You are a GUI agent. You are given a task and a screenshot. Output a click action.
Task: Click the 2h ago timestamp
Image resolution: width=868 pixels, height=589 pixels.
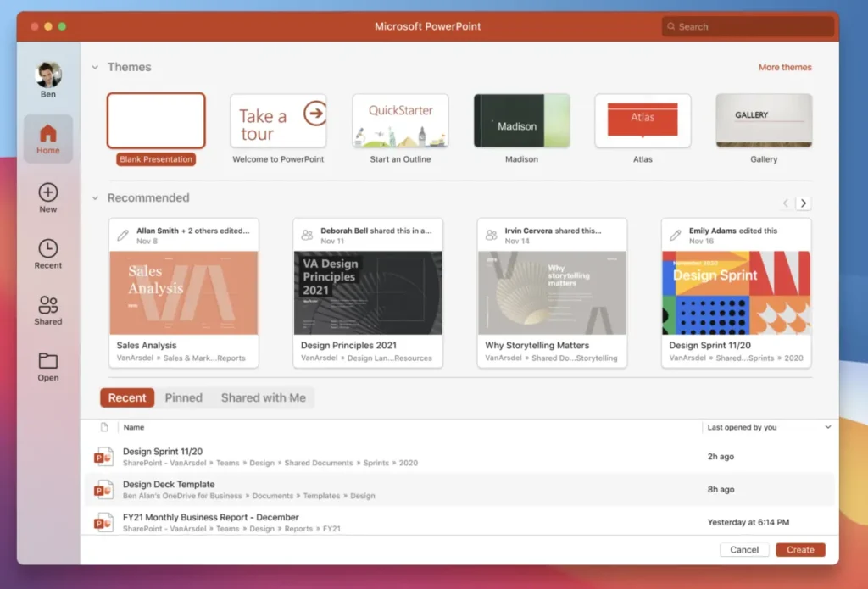pyautogui.click(x=721, y=457)
